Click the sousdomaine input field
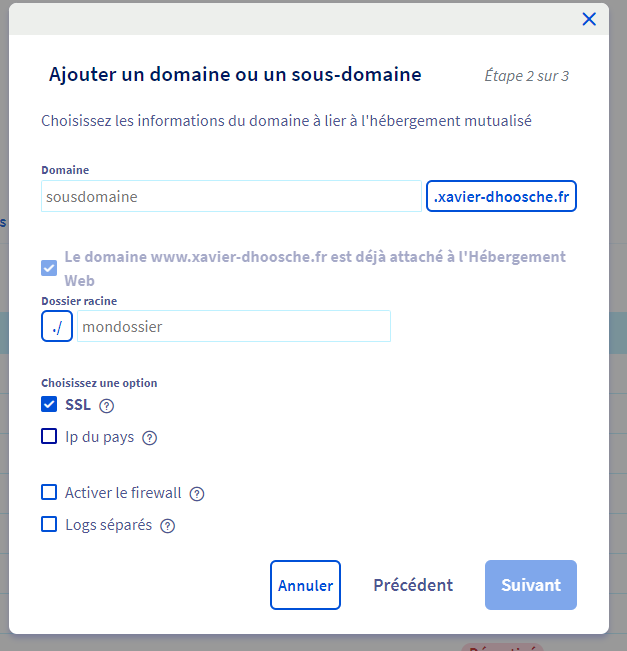Viewport: 627px width, 651px height. click(231, 197)
